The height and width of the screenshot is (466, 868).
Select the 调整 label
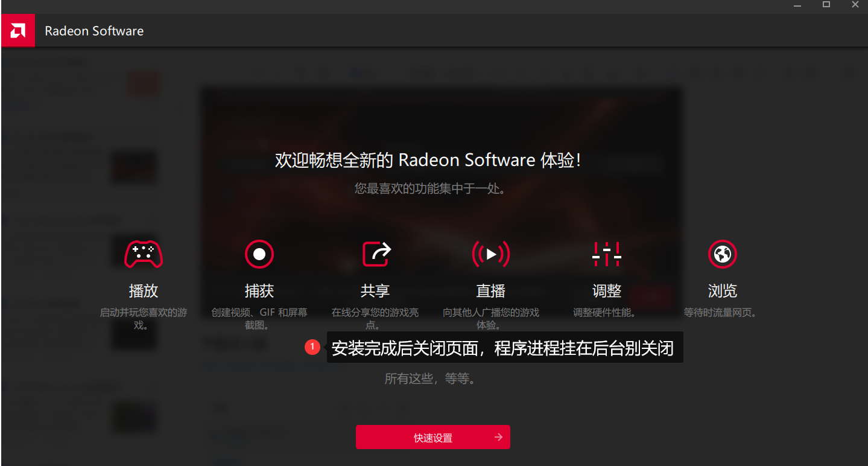607,291
